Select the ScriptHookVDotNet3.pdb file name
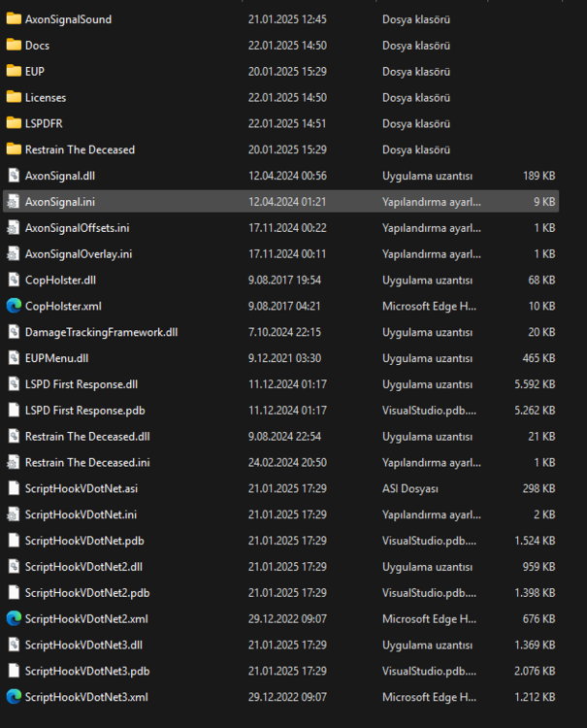This screenshot has height=728, width=587. 87,671
